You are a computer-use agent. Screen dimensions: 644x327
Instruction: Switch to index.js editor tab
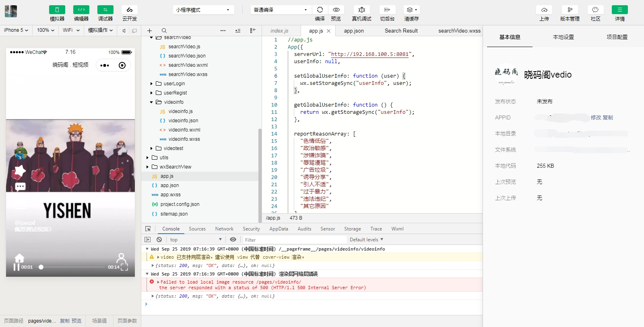[279, 31]
